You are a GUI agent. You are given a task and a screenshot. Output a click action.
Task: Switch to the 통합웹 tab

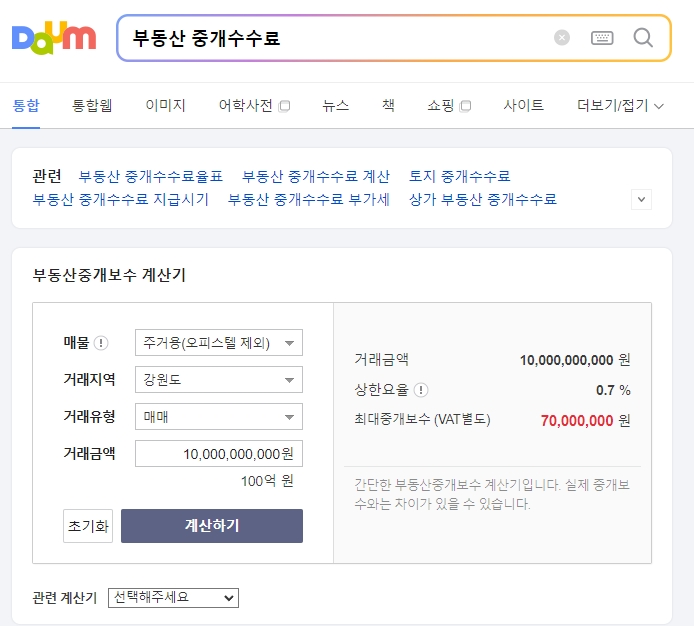tap(92, 106)
